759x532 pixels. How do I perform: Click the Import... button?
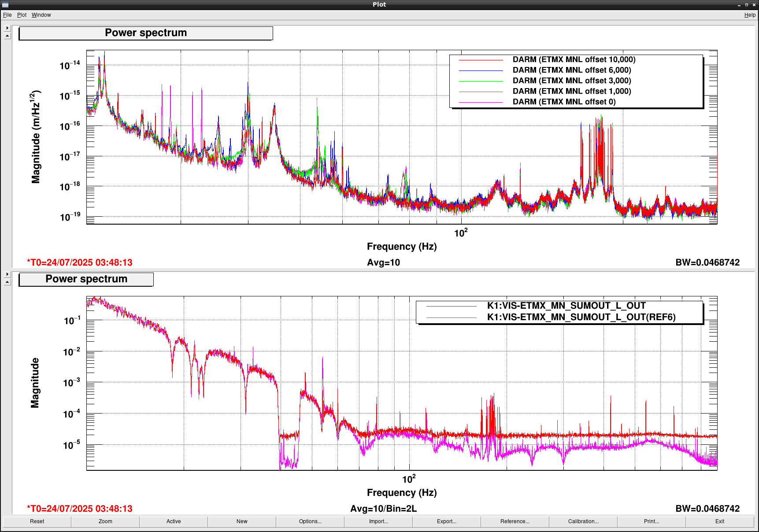pos(378,521)
